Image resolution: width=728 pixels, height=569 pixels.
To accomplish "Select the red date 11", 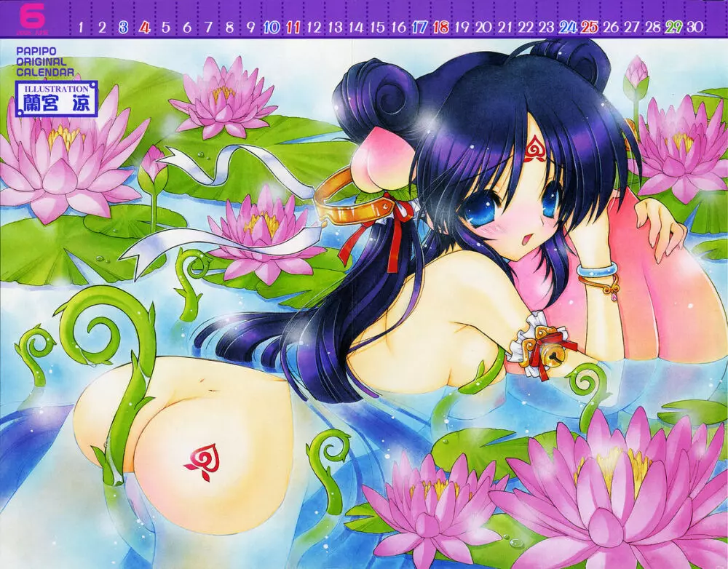I will pyautogui.click(x=293, y=28).
